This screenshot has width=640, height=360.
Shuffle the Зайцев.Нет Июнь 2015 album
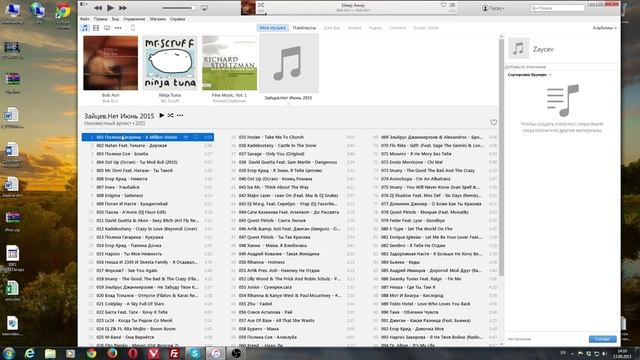pos(171,116)
